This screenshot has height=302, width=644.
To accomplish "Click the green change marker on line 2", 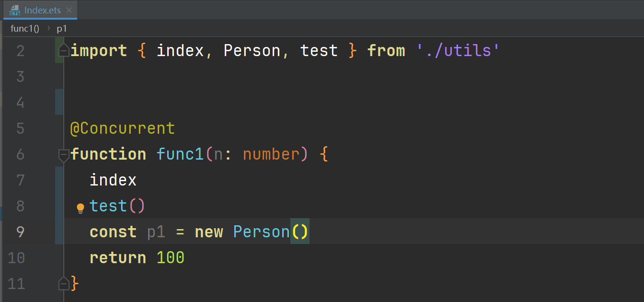I will tap(59, 51).
